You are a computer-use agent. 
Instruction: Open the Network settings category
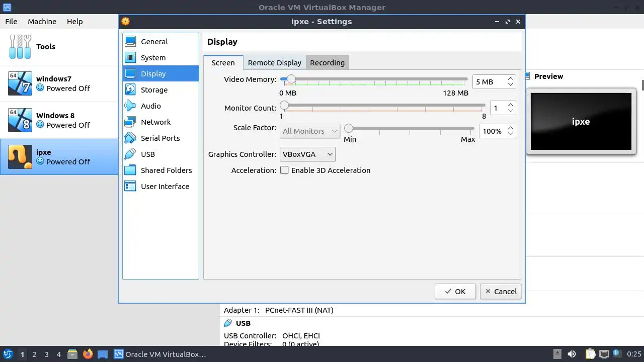[x=160, y=122]
